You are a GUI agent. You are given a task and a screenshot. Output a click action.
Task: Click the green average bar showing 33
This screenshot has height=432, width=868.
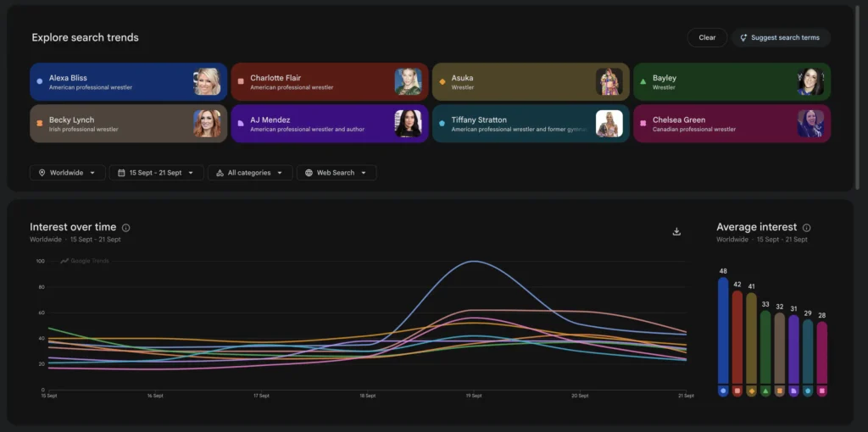click(x=765, y=346)
